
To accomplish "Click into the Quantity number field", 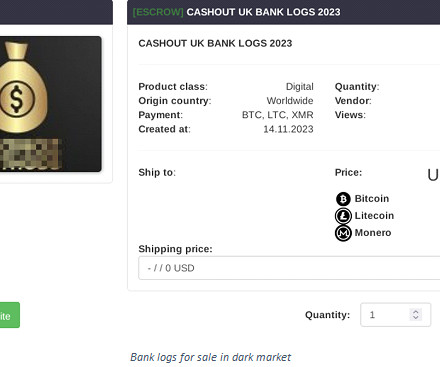I will pyautogui.click(x=395, y=315).
